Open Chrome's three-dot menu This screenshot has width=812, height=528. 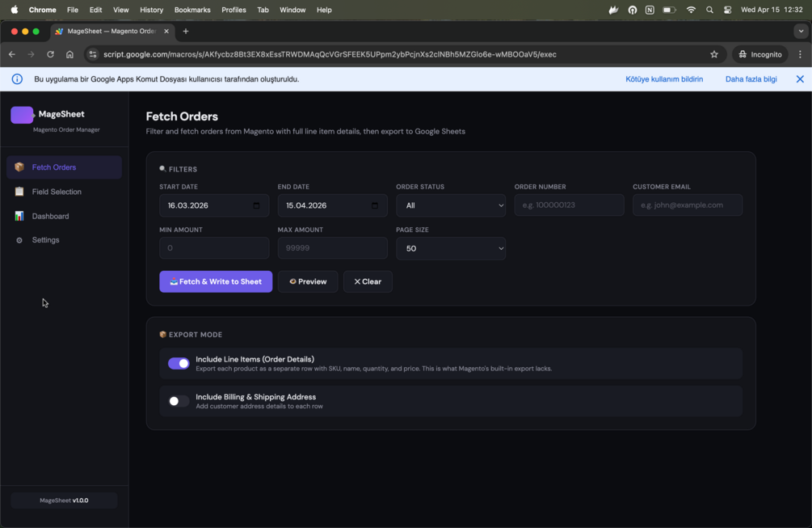coord(800,54)
